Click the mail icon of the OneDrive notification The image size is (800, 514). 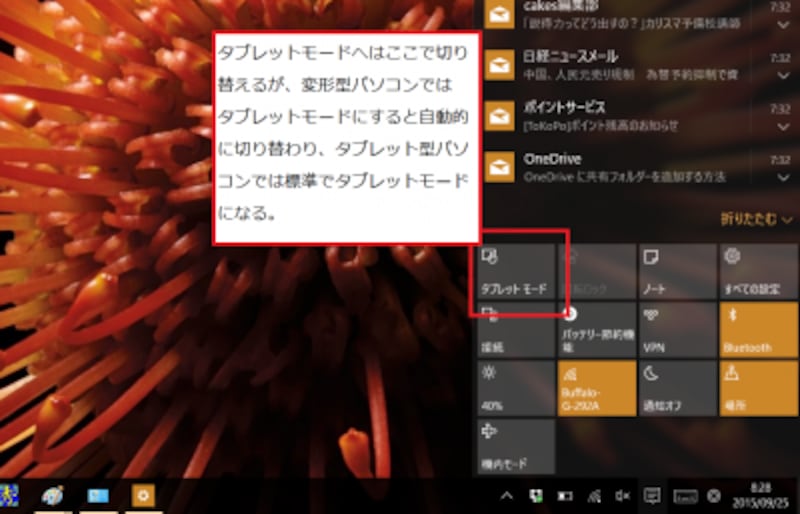pos(499,167)
